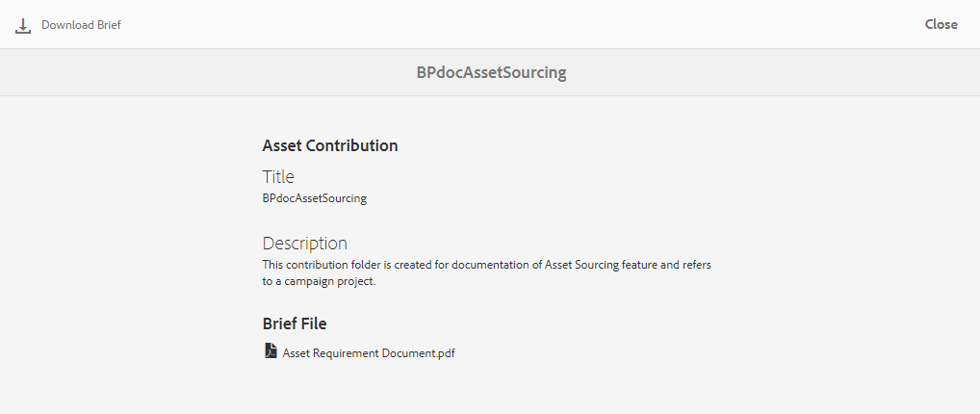
Task: Click the Title field label
Action: point(278,176)
